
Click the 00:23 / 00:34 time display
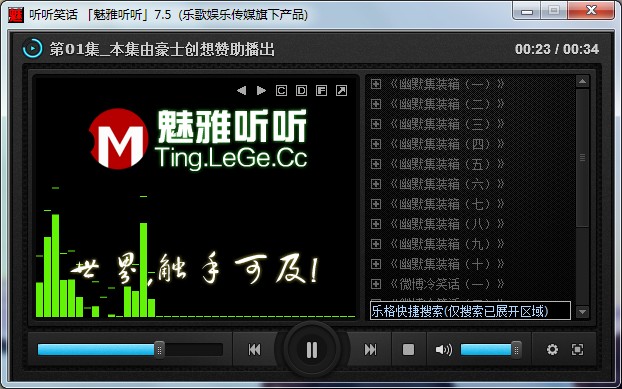[557, 49]
